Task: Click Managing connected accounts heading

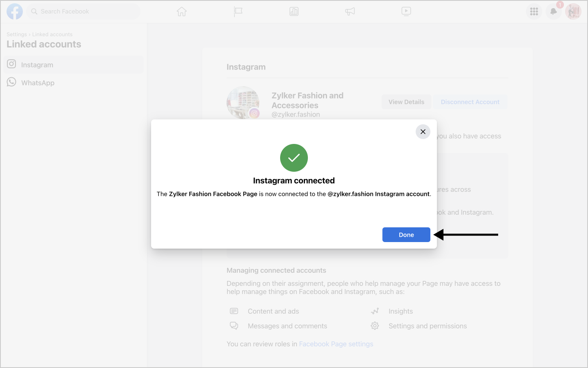Action: 276,270
